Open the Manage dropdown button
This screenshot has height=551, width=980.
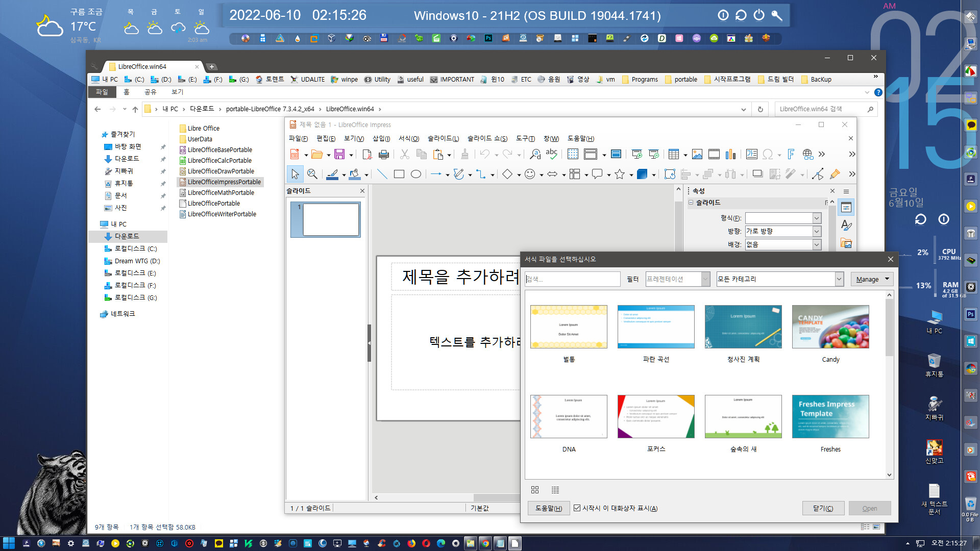[872, 279]
